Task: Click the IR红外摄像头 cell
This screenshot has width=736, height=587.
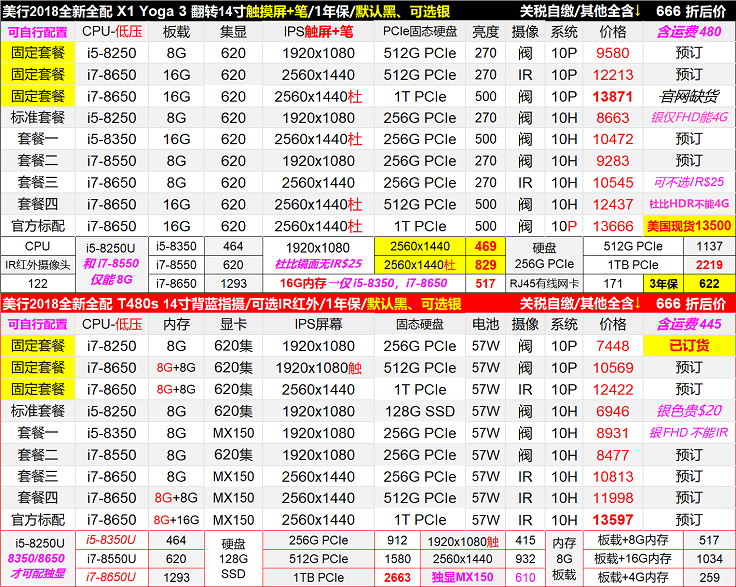Action: tap(38, 265)
